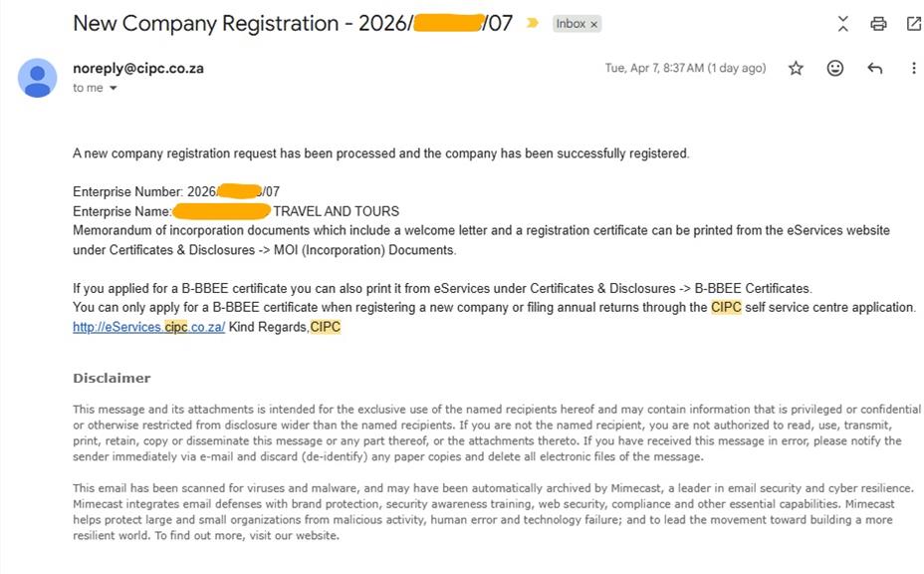
Task: Click the 'TRAVEL AND TOURS' enterprise name text
Action: coord(336,211)
